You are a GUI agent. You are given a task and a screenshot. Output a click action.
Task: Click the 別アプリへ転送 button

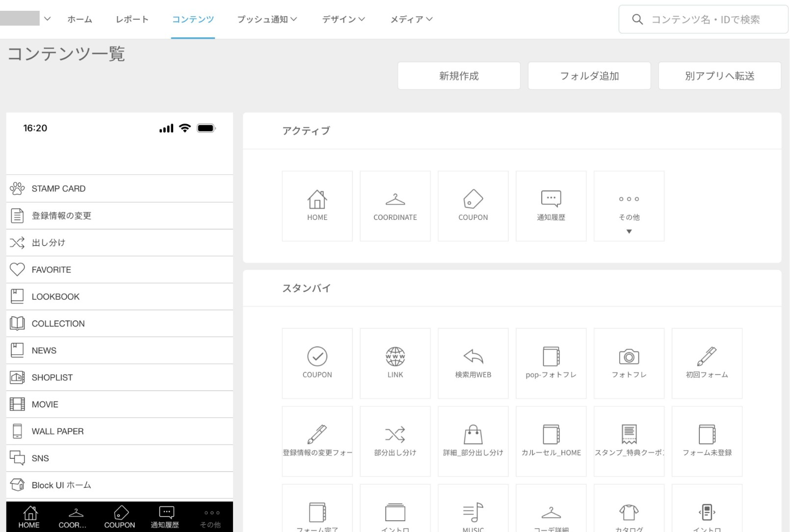tap(719, 76)
